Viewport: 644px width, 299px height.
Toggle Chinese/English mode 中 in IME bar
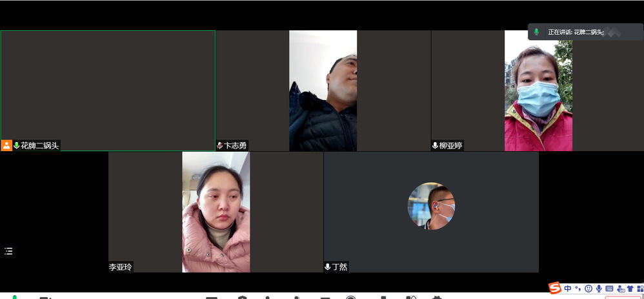coord(567,288)
